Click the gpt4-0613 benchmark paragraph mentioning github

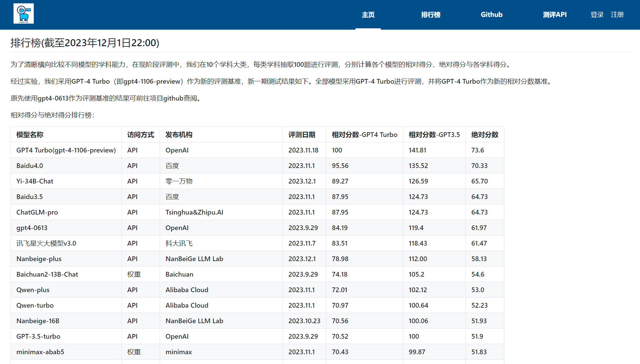tap(106, 98)
